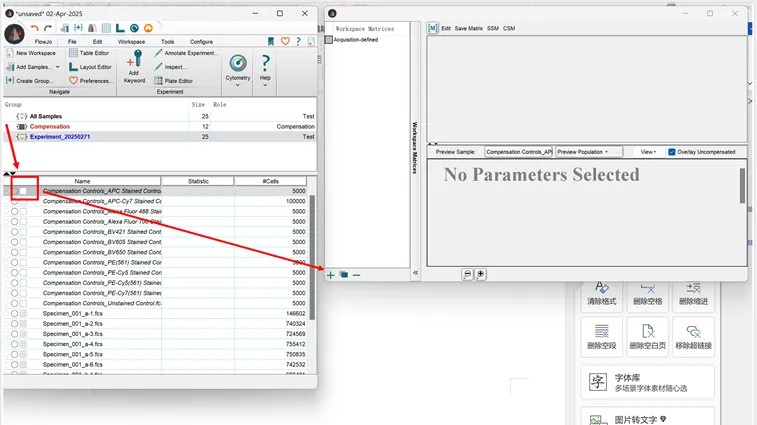Select radio button for APC-Cy7 Stained Control
The image size is (757, 425).
[x=15, y=201]
